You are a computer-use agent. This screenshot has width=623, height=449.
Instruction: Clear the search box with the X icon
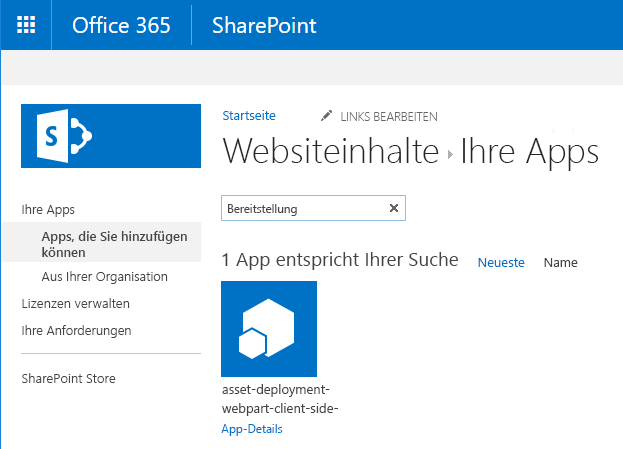pos(394,208)
